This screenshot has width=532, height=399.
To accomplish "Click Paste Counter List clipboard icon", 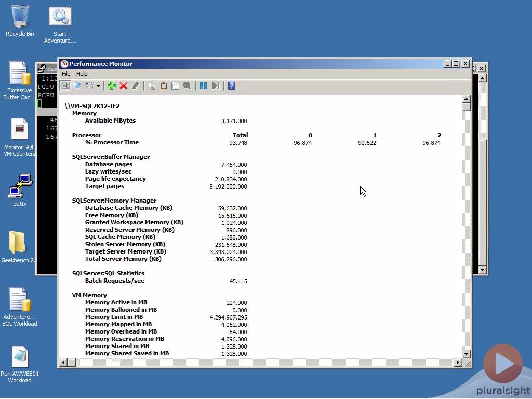I will click(x=164, y=86).
